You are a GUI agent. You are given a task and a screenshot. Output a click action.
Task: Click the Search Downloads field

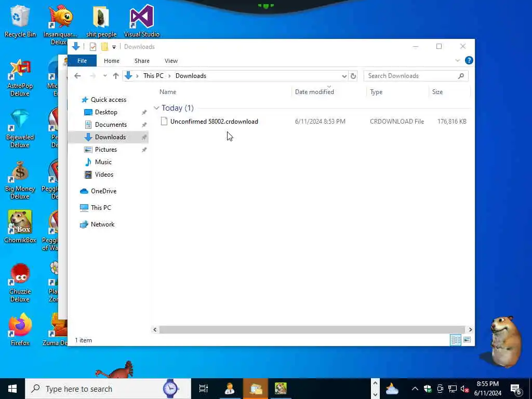click(x=416, y=76)
